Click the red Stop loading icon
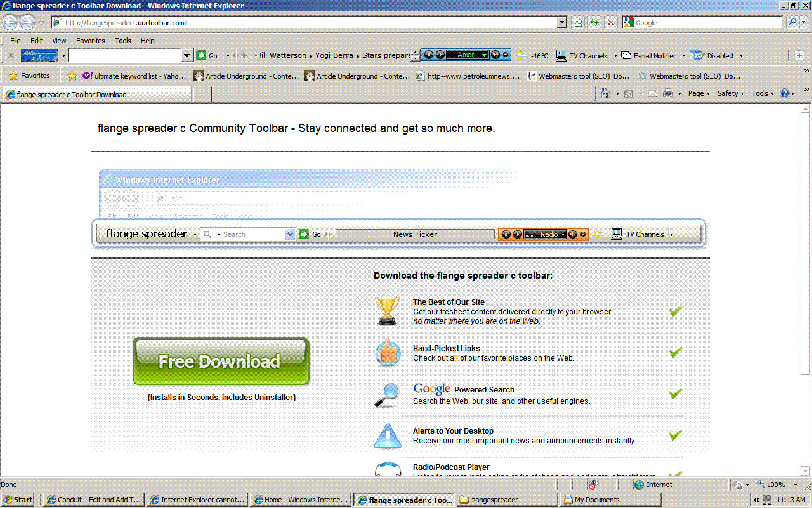 tap(610, 23)
